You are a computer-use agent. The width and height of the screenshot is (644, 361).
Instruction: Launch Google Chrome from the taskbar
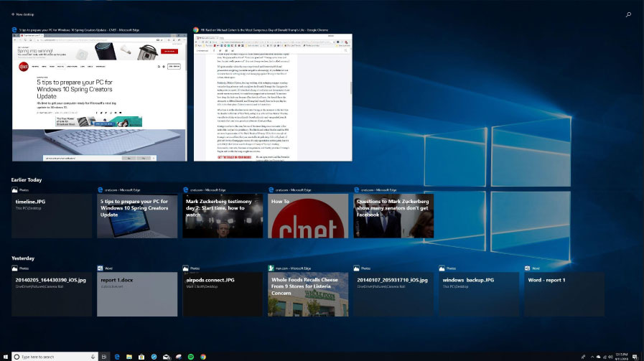pos(204,356)
